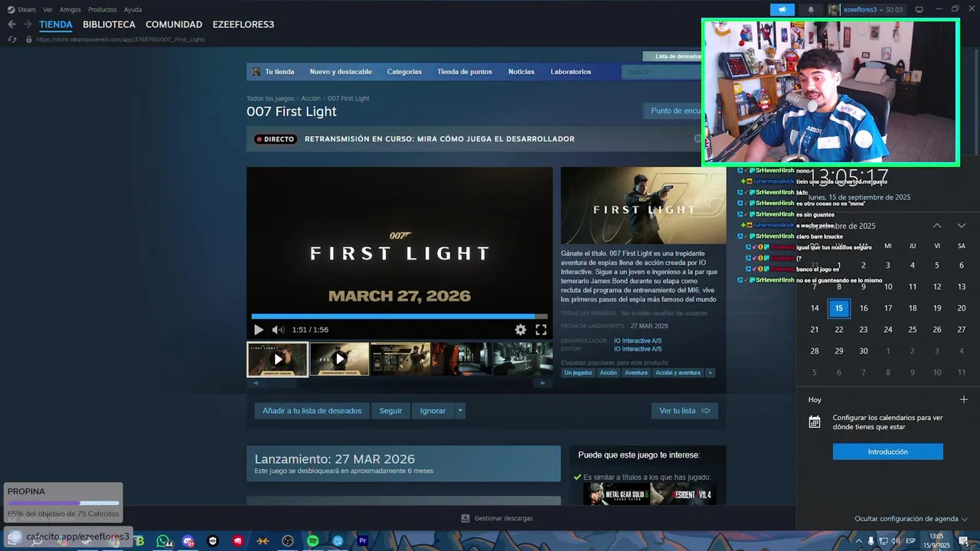The image size is (980, 551).
Task: Click Ver tu lista button
Action: (x=684, y=411)
